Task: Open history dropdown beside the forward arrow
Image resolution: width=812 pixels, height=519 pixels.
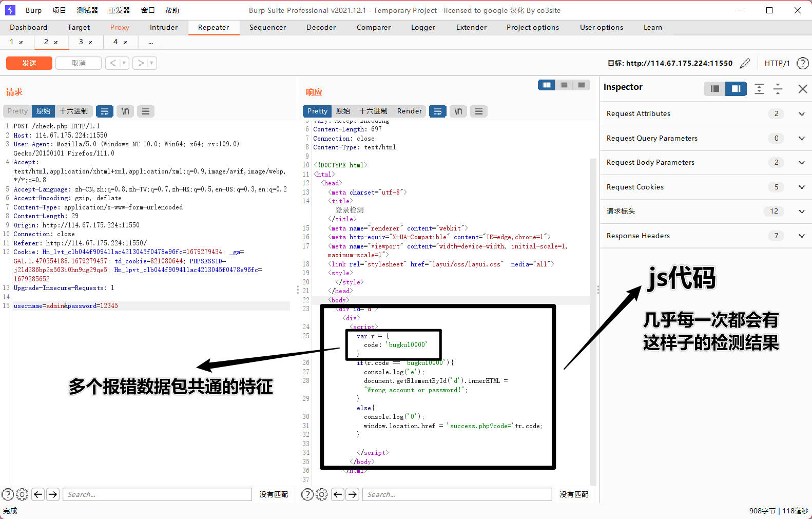Action: point(151,63)
